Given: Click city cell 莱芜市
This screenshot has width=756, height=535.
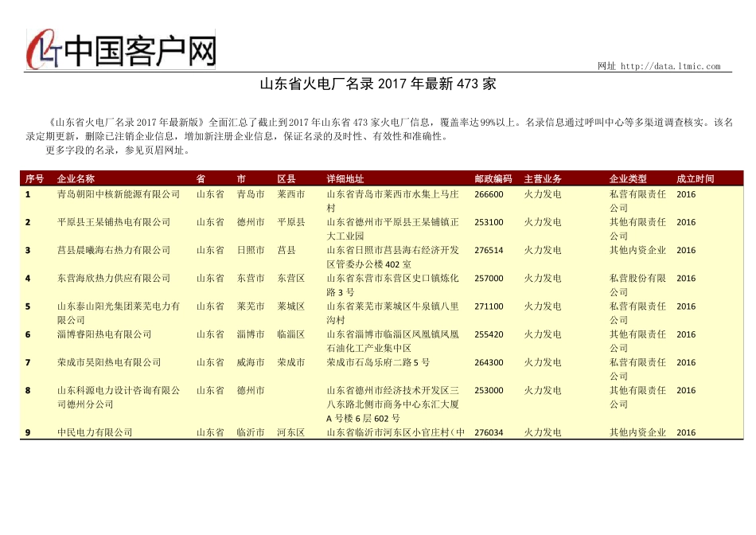Looking at the screenshot, I should point(251,307).
